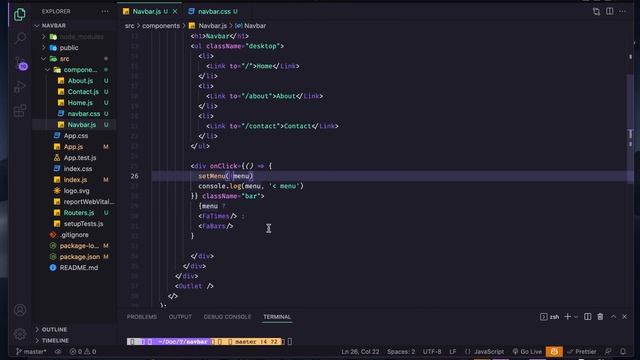Maximize the panel with the up chevron
The image size is (640, 360).
613,317
